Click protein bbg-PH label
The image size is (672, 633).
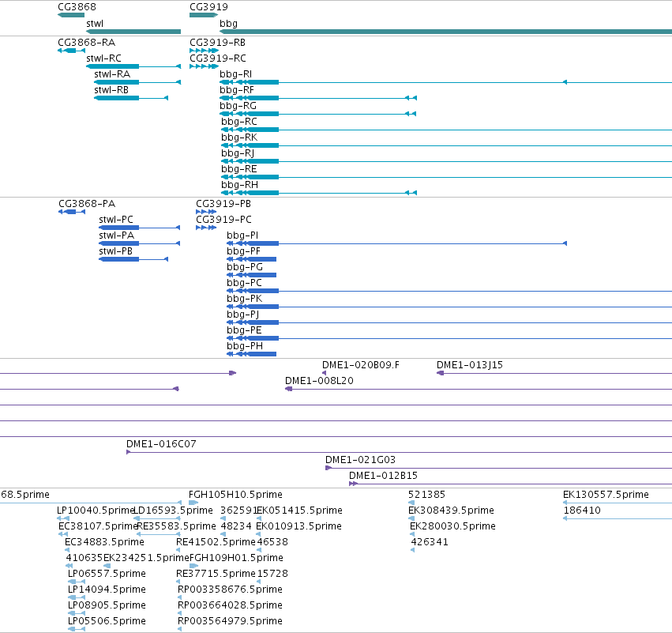[245, 346]
